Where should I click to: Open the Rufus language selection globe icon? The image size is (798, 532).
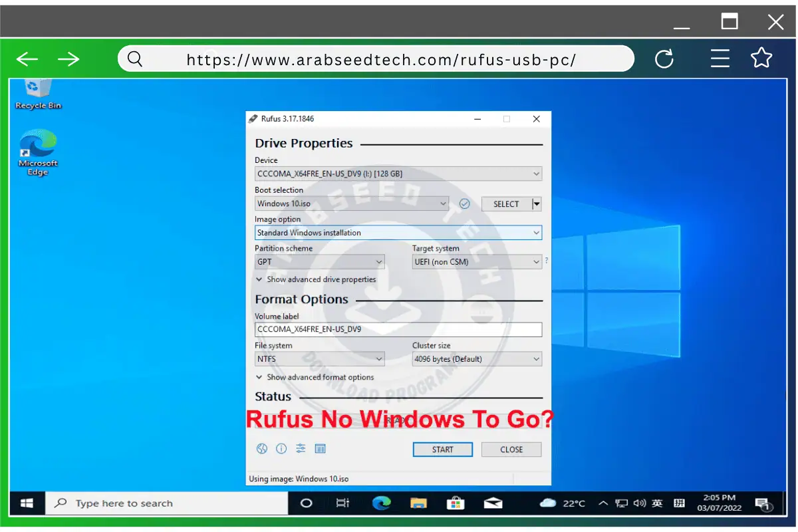point(261,448)
